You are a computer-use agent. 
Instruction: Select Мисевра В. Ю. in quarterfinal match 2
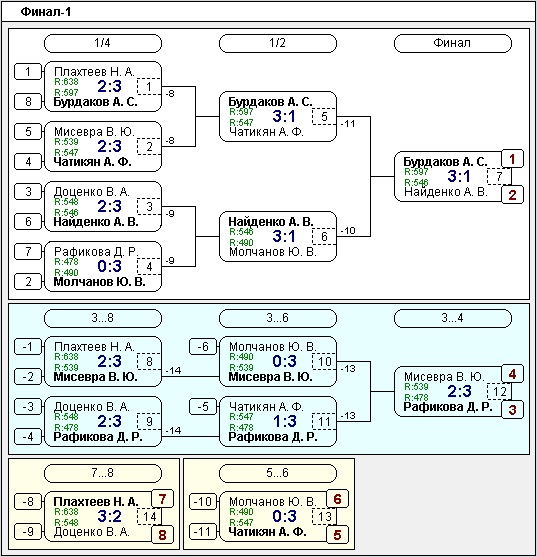coord(94,132)
